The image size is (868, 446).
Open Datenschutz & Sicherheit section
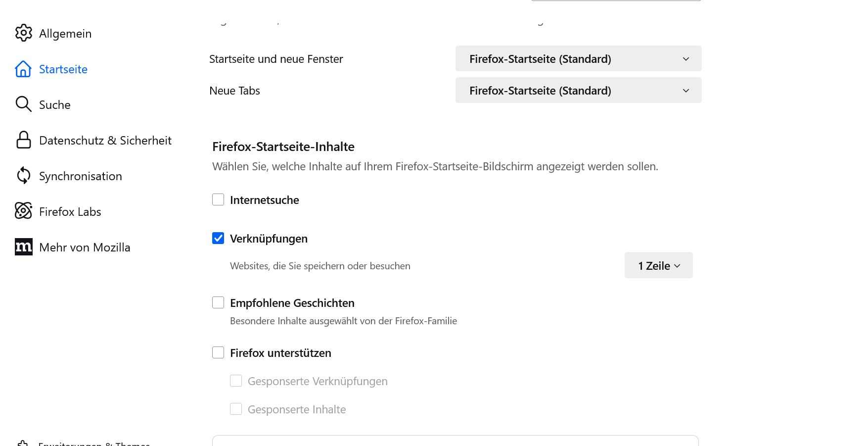(x=105, y=141)
